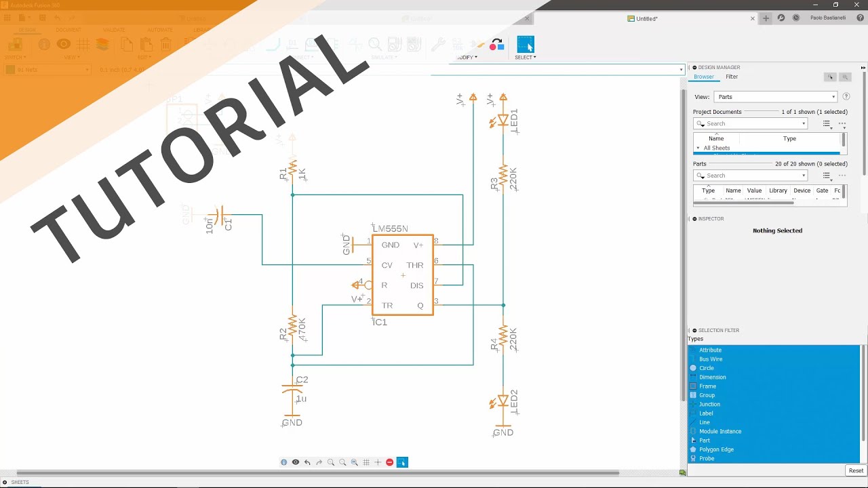This screenshot has height=488, width=868.
Task: Click the Project Documents search field
Action: pos(750,123)
